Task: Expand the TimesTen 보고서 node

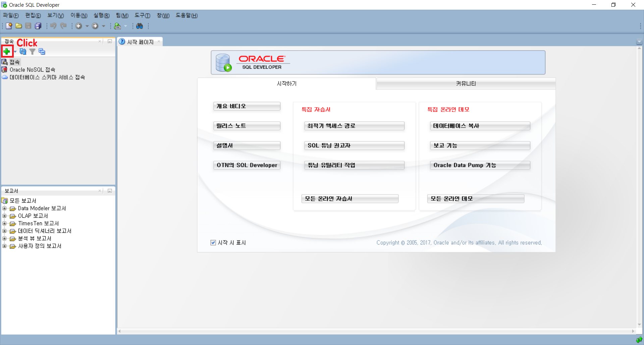Action: 4,223
